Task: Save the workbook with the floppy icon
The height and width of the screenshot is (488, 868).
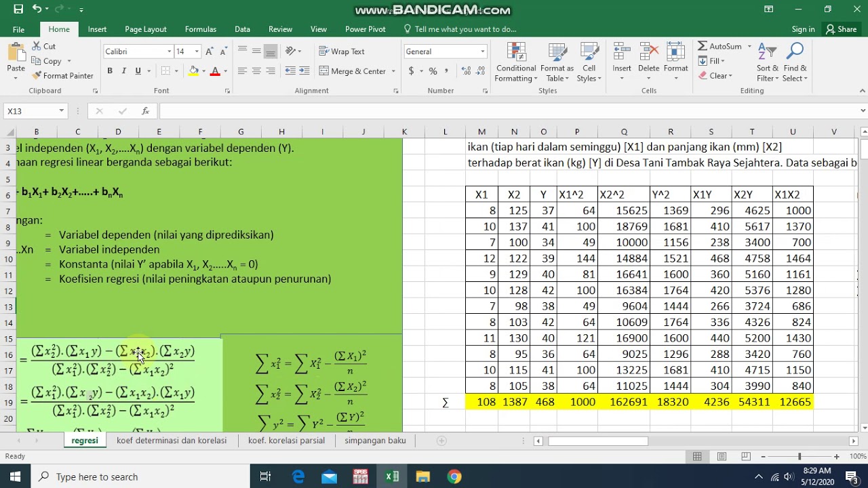Action: pyautogui.click(x=18, y=9)
